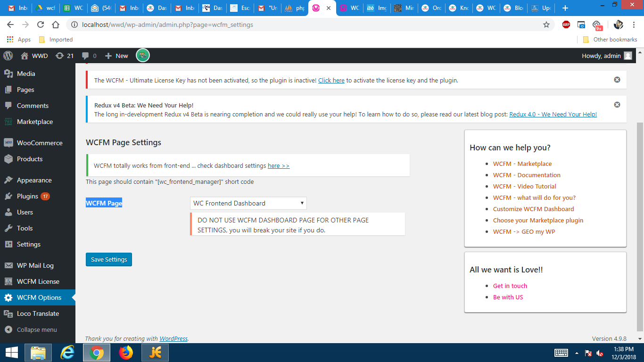Open the Users menu

point(38,212)
